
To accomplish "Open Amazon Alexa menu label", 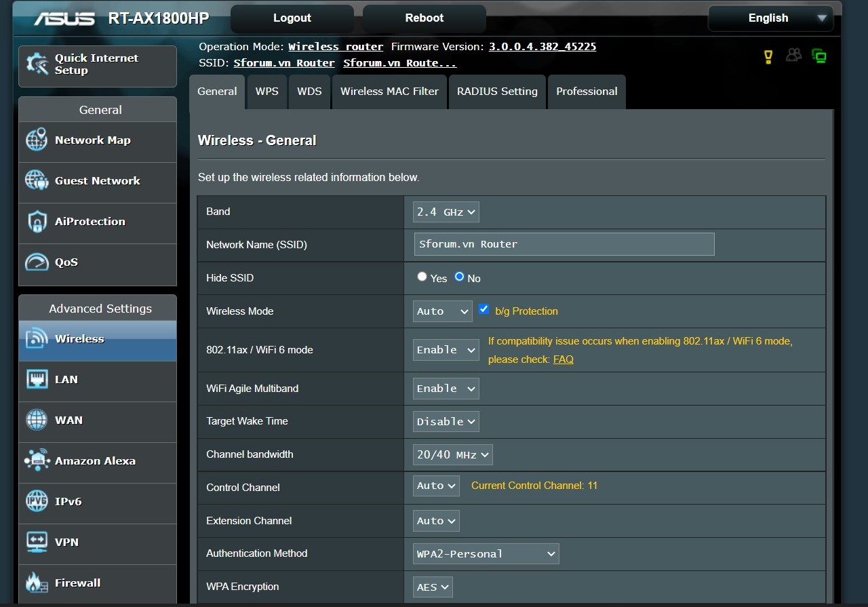I will click(95, 461).
